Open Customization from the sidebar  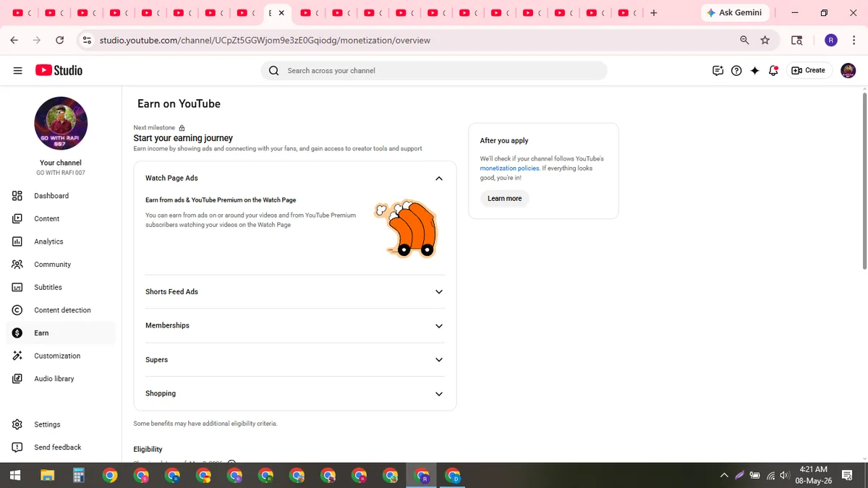61,356
